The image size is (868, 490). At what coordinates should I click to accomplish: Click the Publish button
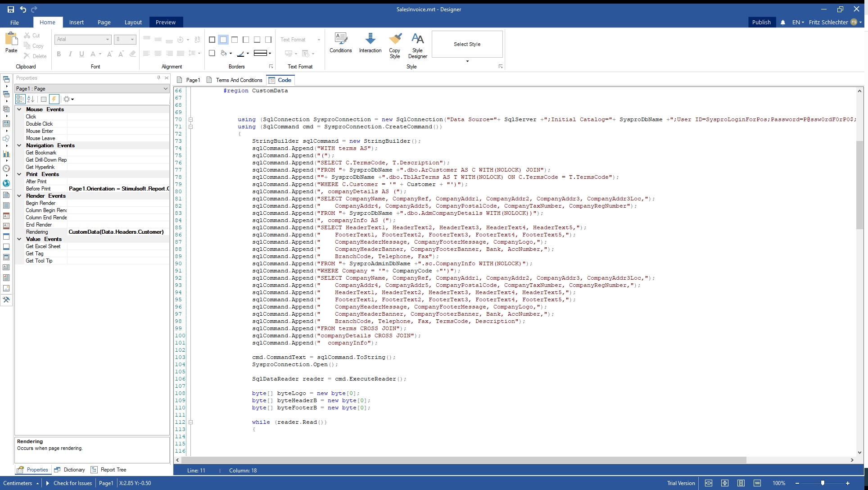(761, 22)
